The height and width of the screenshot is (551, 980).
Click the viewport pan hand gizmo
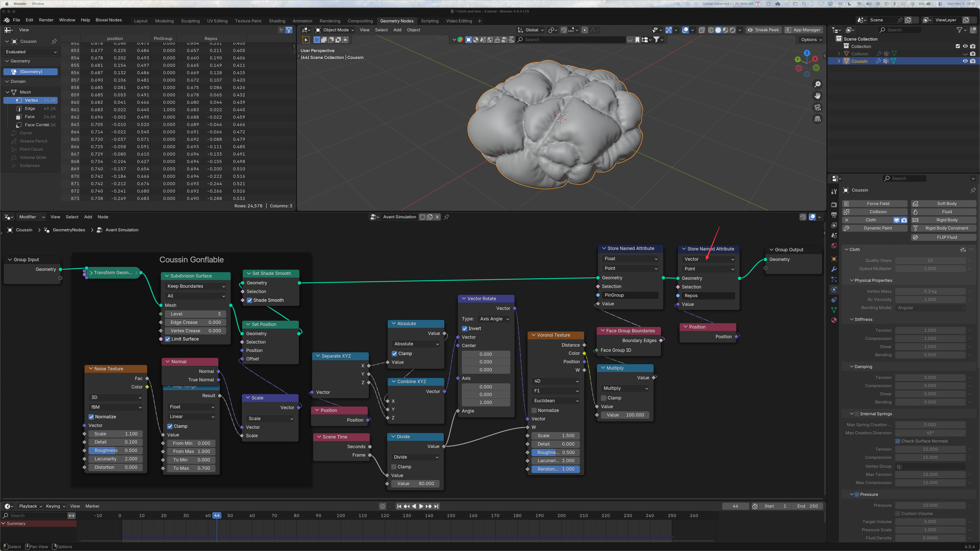click(x=817, y=96)
